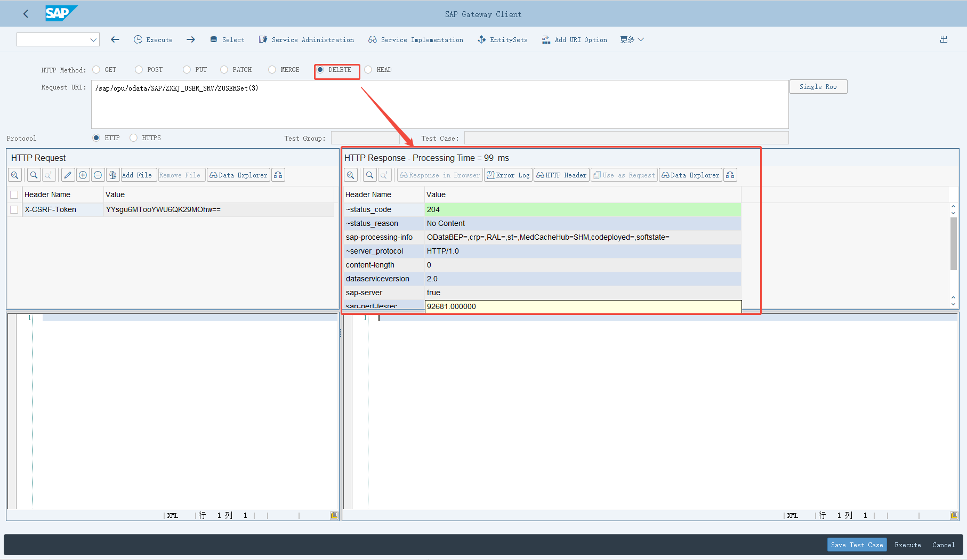Open Data Explorer in HTTP Request panel
967x560 pixels.
point(238,175)
